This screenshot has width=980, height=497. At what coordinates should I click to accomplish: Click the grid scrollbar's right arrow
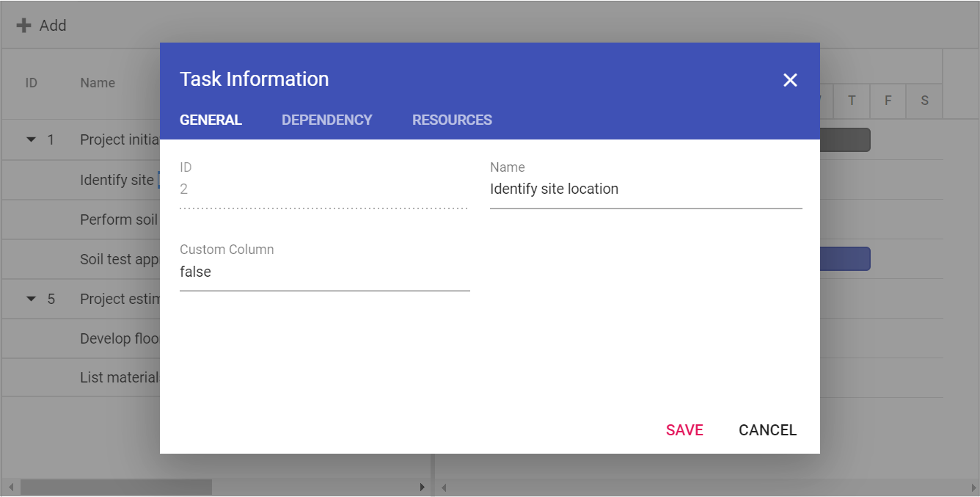(x=423, y=487)
